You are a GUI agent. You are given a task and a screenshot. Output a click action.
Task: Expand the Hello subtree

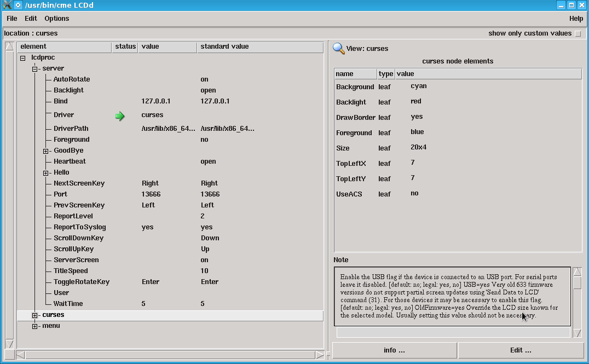click(x=46, y=172)
